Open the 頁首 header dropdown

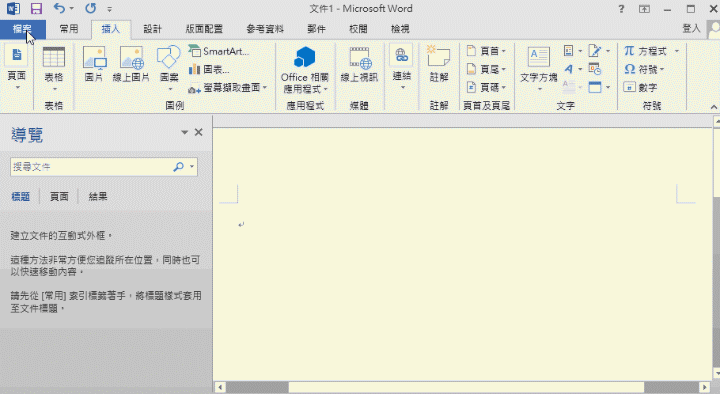[486, 51]
